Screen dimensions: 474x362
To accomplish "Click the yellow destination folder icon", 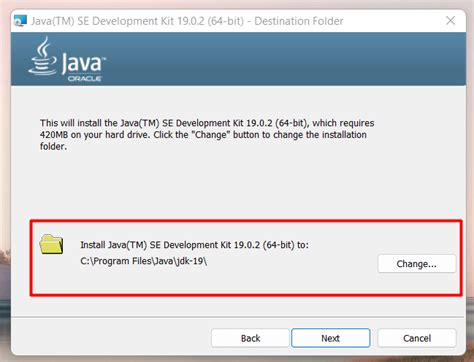I will coord(51,244).
